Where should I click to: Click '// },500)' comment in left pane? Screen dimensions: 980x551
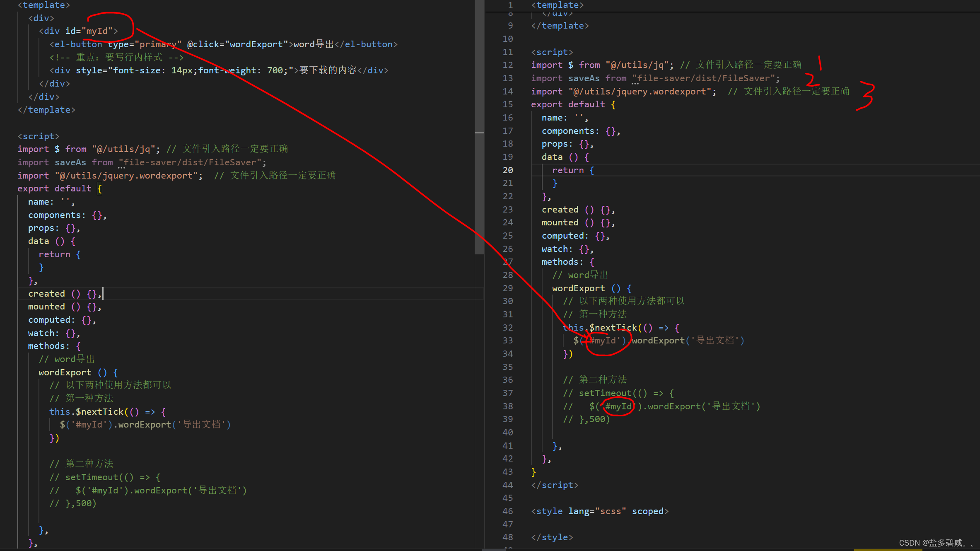coord(73,503)
